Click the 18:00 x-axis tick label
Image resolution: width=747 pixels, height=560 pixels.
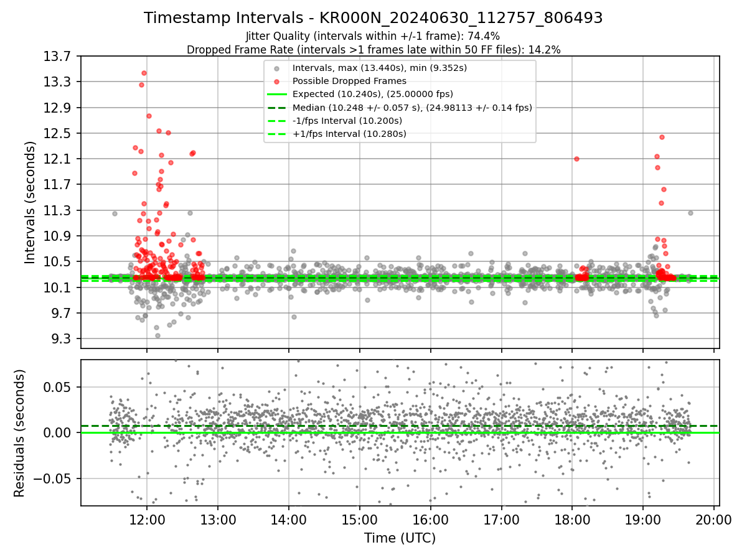coord(572,520)
